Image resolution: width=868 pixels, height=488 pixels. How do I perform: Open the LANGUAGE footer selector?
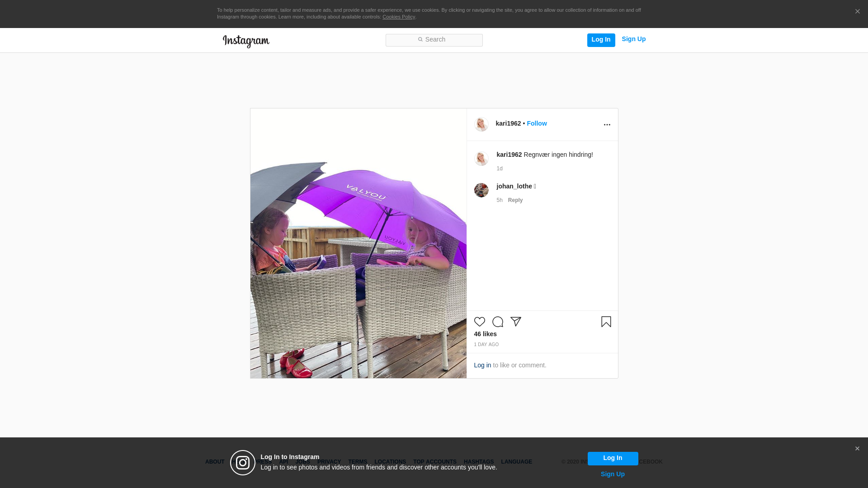[516, 462]
